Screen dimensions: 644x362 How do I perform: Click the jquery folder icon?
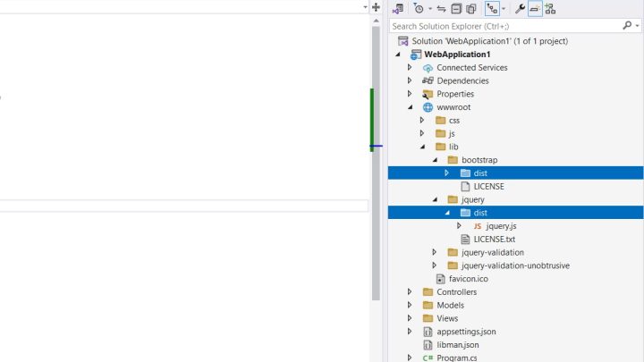[x=453, y=199]
